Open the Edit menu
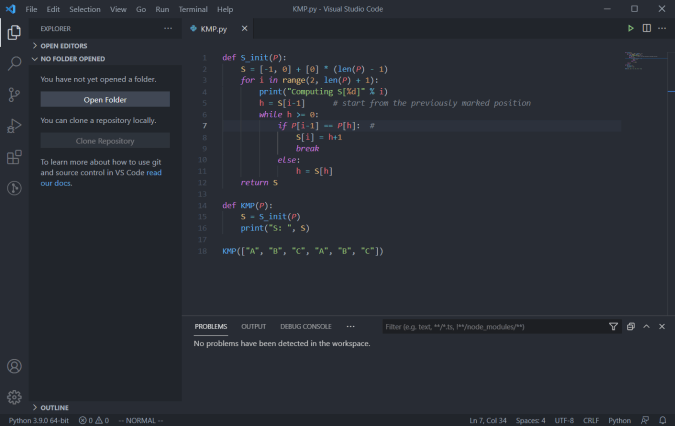This screenshot has height=426, width=675. (53, 9)
